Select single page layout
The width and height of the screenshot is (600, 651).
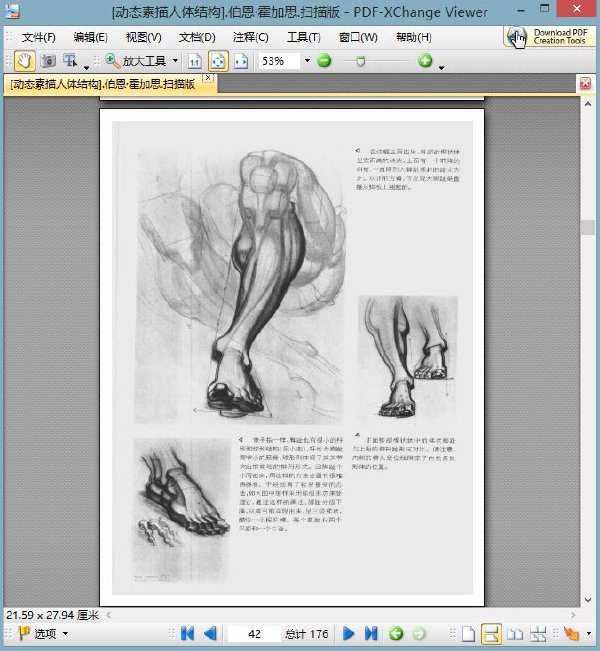pos(468,634)
